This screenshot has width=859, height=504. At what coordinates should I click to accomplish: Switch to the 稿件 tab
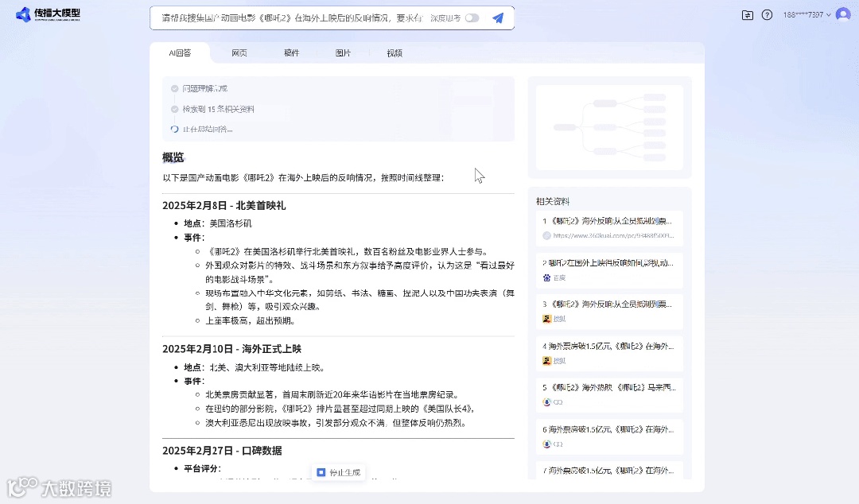pyautogui.click(x=291, y=53)
